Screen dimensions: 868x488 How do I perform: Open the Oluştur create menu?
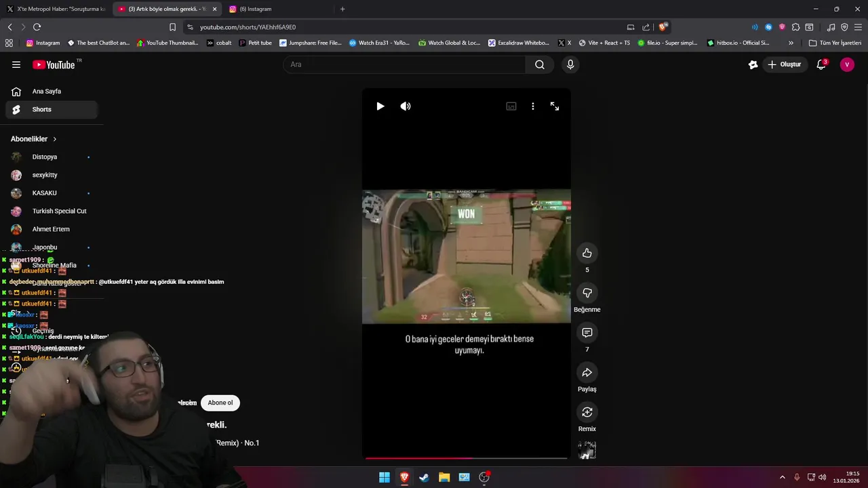tap(785, 64)
